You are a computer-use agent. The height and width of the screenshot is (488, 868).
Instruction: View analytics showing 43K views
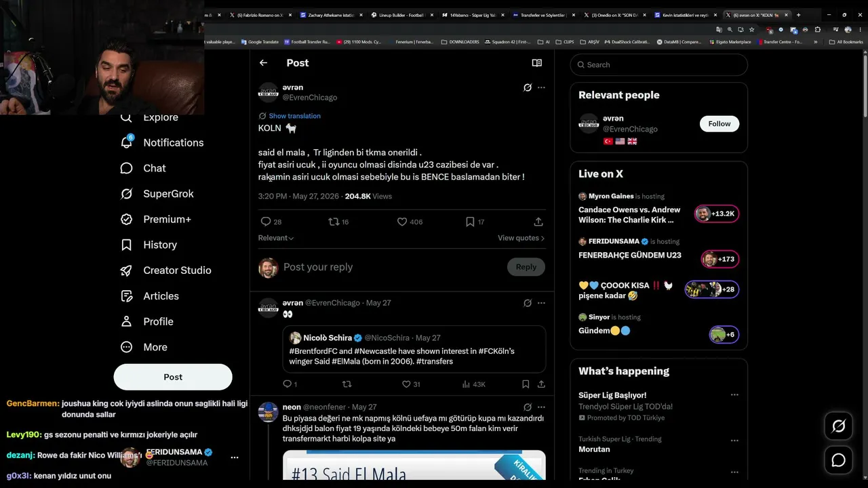point(473,384)
